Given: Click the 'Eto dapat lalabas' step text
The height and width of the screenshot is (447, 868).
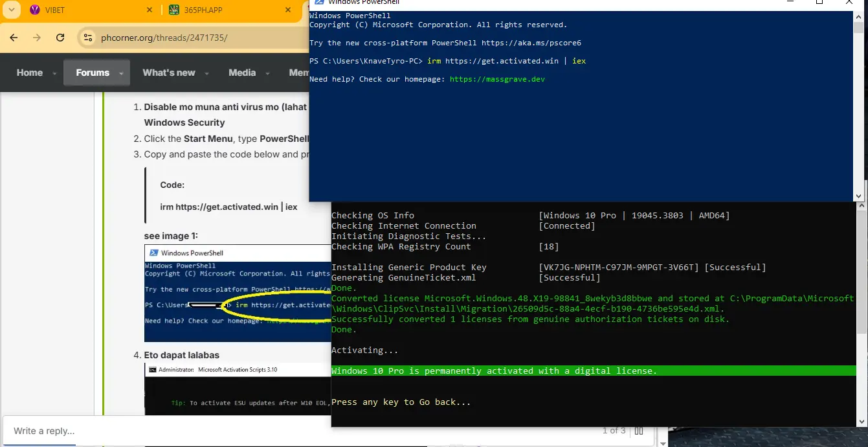Looking at the screenshot, I should [x=182, y=355].
